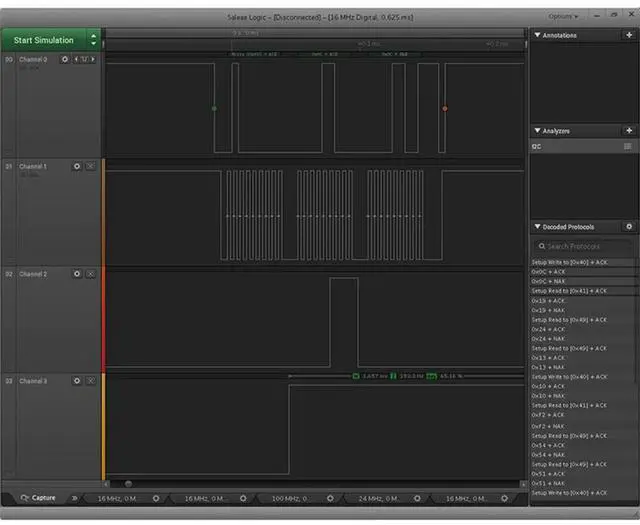Viewport: 640px width, 525px height.
Task: Collapse the Annotations panel
Action: coord(537,35)
